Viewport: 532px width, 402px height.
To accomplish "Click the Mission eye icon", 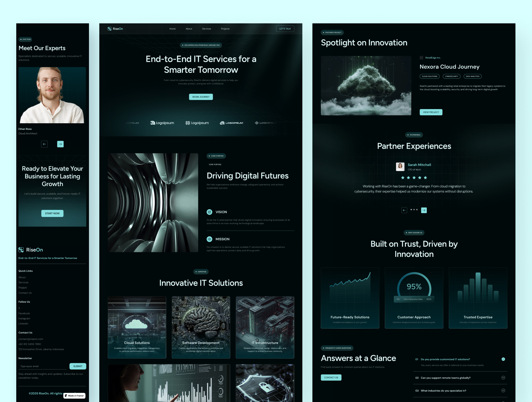I will (x=210, y=239).
